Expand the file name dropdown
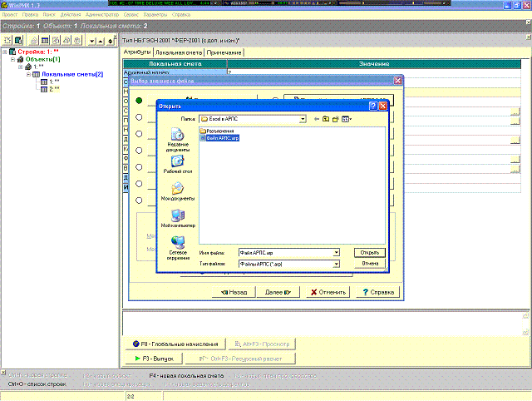The height and width of the screenshot is (401, 532). (336, 252)
